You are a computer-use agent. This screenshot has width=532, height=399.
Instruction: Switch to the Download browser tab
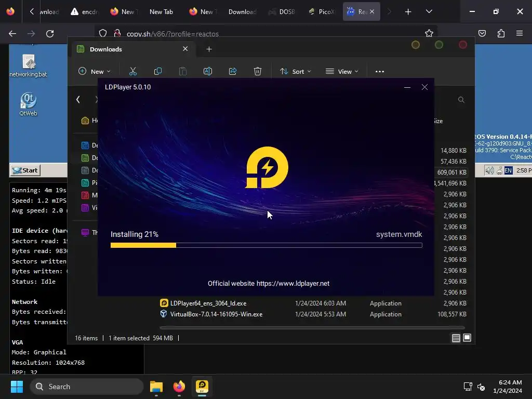coord(242,11)
